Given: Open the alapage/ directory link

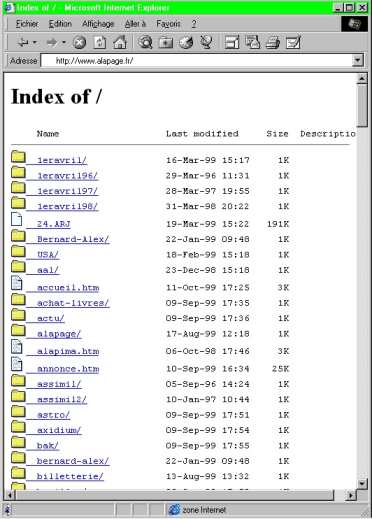Looking at the screenshot, I should tap(59, 334).
